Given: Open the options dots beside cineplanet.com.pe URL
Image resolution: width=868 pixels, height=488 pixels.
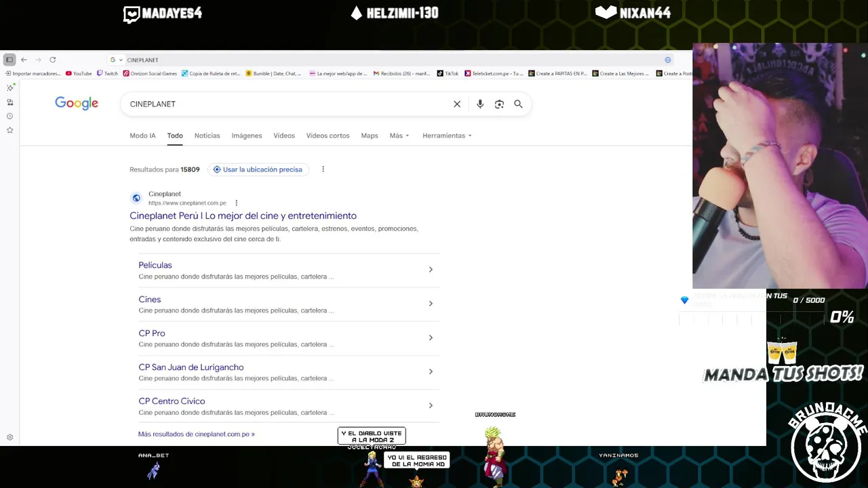Looking at the screenshot, I should click(236, 203).
